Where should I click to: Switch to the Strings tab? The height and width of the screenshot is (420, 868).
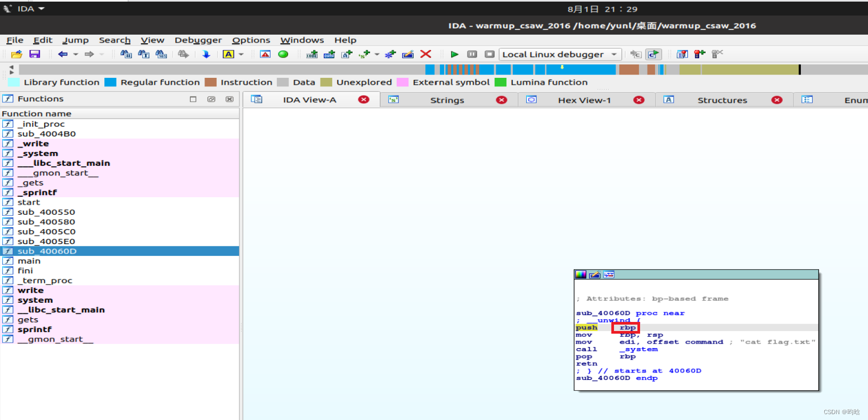[447, 100]
